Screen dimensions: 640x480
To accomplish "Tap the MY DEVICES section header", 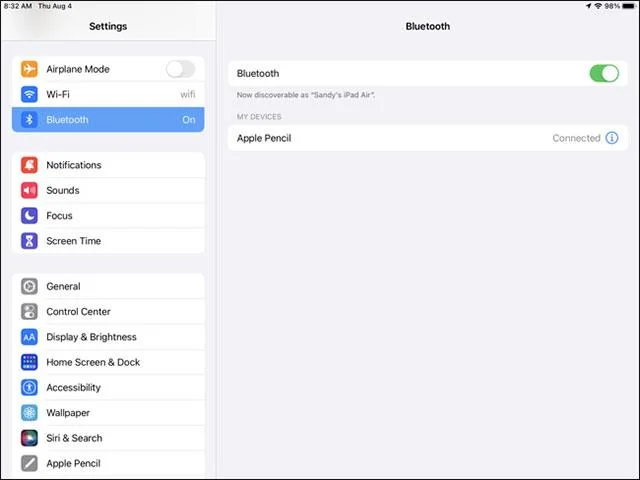I will tap(259, 117).
